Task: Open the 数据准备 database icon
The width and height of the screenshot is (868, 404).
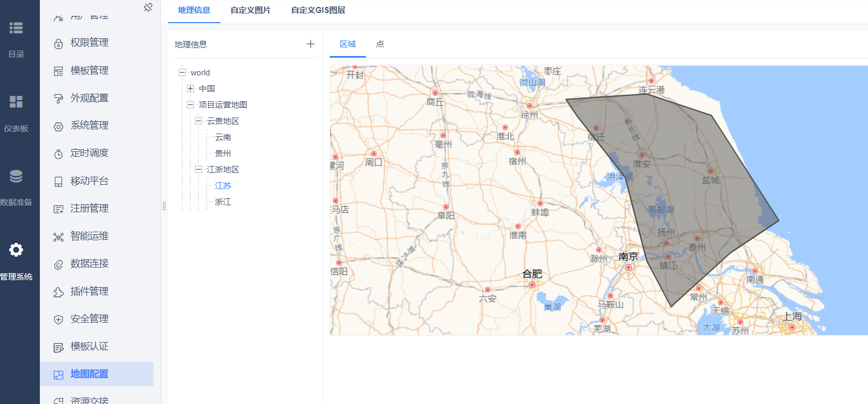Action: (16, 176)
